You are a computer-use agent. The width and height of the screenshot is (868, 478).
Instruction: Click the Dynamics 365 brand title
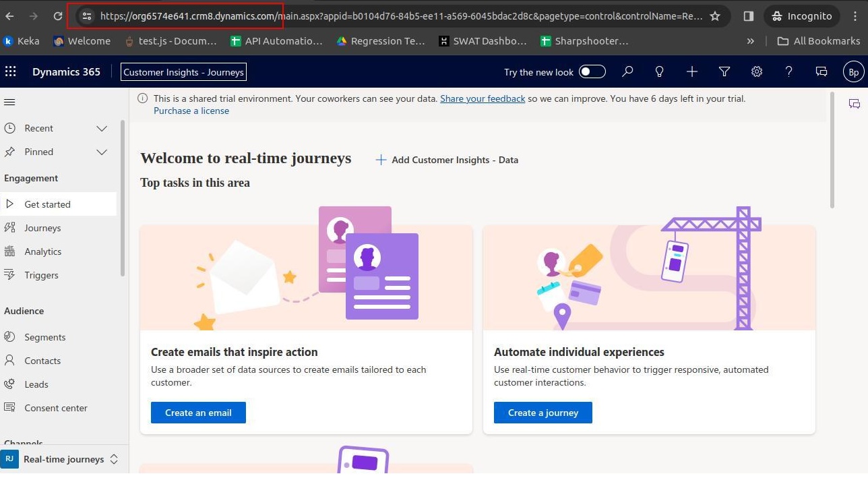[x=66, y=72]
